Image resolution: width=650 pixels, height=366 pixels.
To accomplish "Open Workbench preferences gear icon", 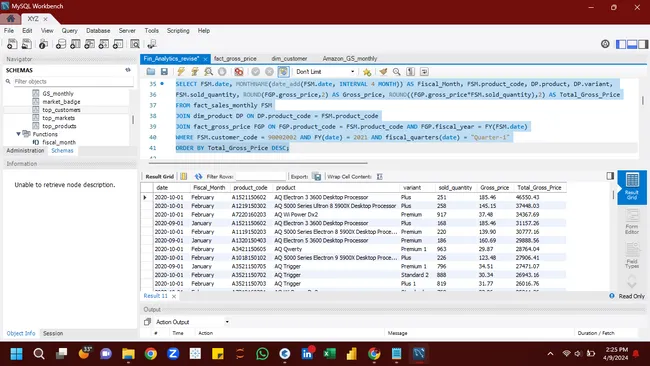I will point(605,44).
